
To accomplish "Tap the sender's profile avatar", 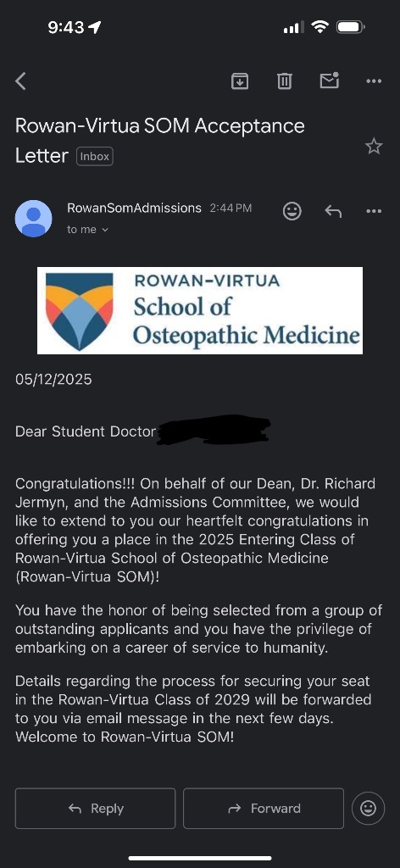I will point(33,219).
